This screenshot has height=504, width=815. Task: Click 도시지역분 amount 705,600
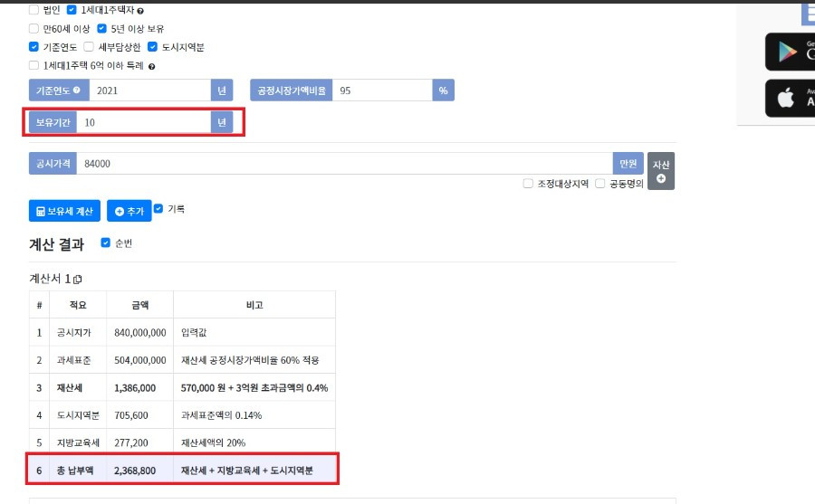tap(131, 415)
